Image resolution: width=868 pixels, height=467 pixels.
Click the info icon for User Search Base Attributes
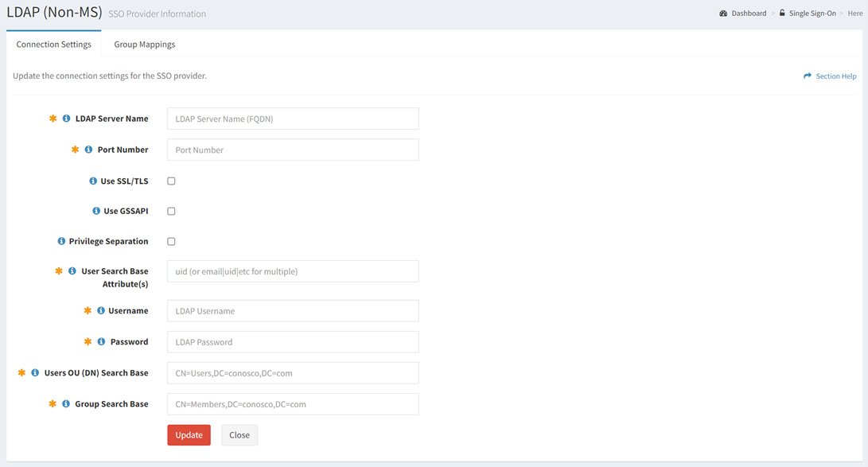(x=73, y=270)
